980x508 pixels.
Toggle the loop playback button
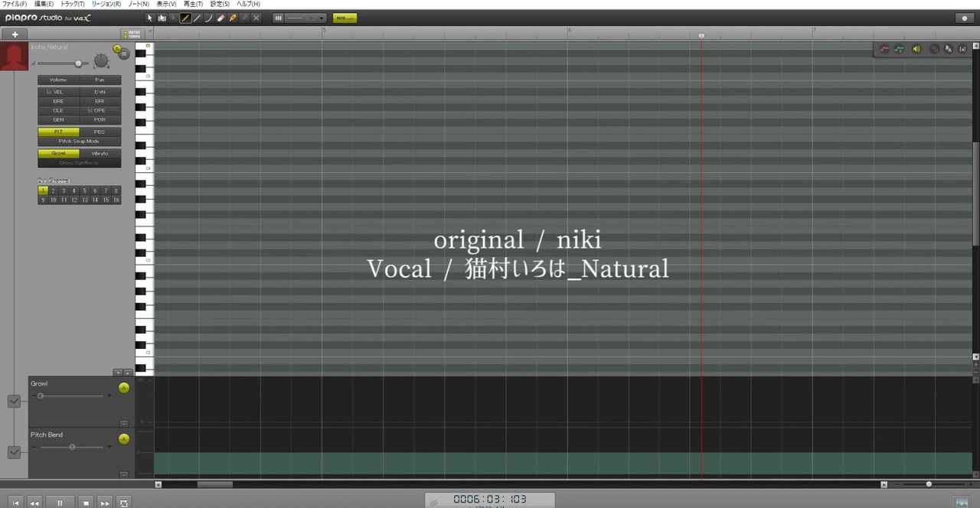click(x=125, y=503)
